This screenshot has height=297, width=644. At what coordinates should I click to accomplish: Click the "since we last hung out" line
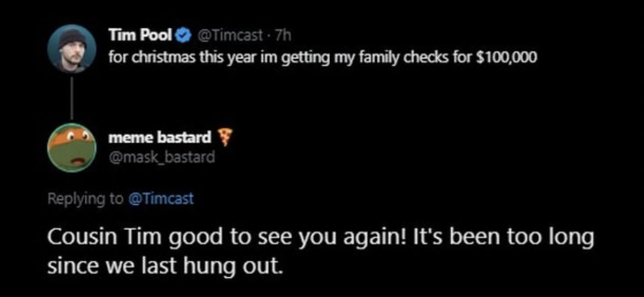click(165, 266)
